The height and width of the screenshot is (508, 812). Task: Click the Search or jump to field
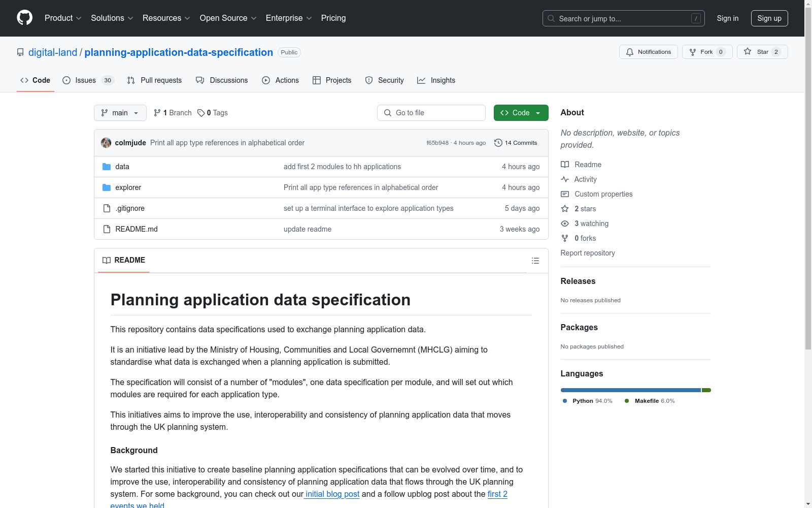coord(624,18)
